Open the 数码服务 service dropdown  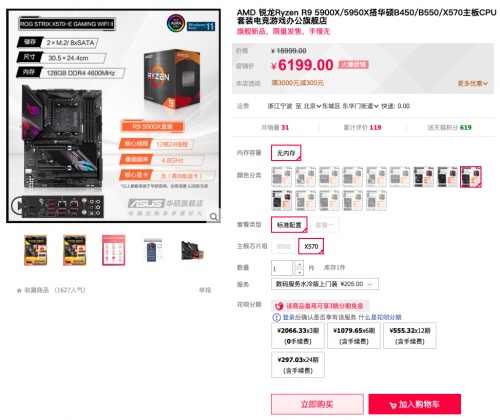325,284
